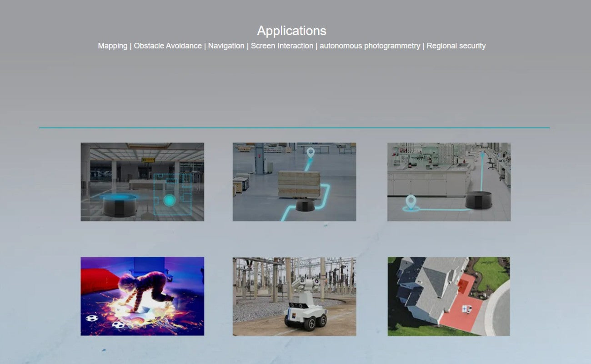591x364 pixels.
Task: Open the substation patrol robot thumbnail
Action: click(x=294, y=296)
